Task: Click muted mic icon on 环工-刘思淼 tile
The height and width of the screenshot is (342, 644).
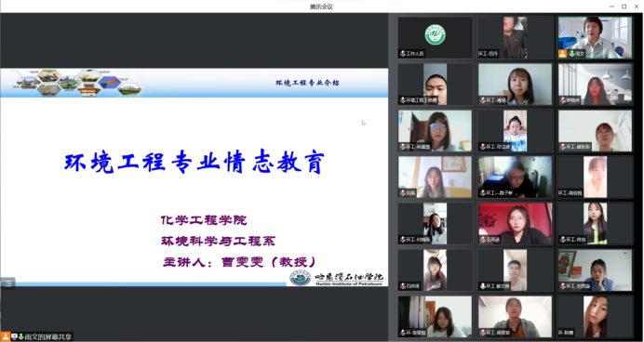Action: [x=563, y=286]
